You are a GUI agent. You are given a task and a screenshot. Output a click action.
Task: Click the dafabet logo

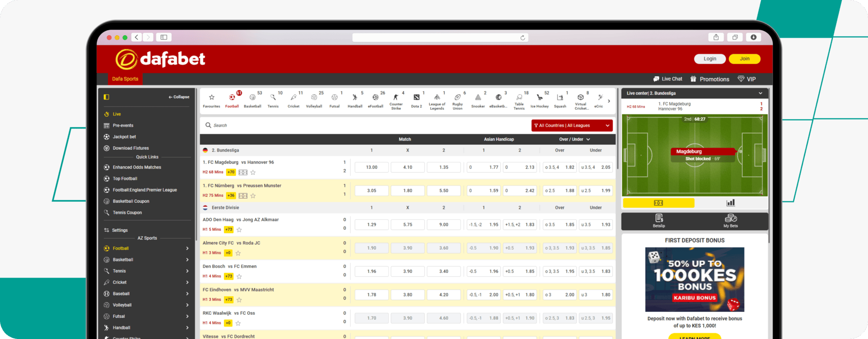tap(160, 59)
